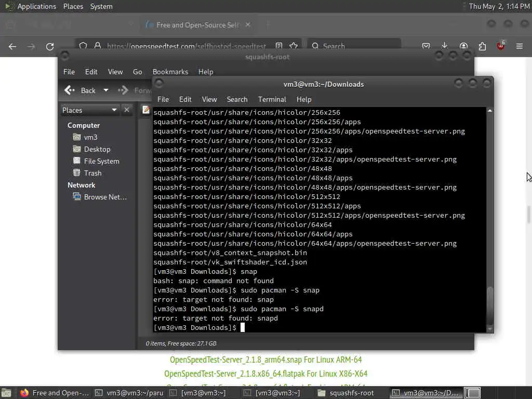Click the shield tracking protection icon
The height and width of the screenshot is (399, 532).
point(83,46)
